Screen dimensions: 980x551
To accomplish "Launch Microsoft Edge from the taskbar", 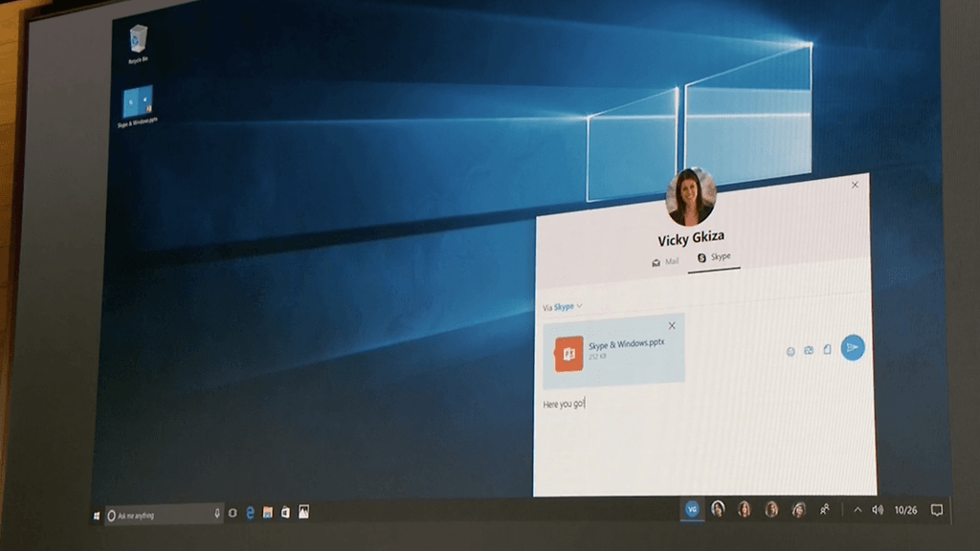I will 251,514.
